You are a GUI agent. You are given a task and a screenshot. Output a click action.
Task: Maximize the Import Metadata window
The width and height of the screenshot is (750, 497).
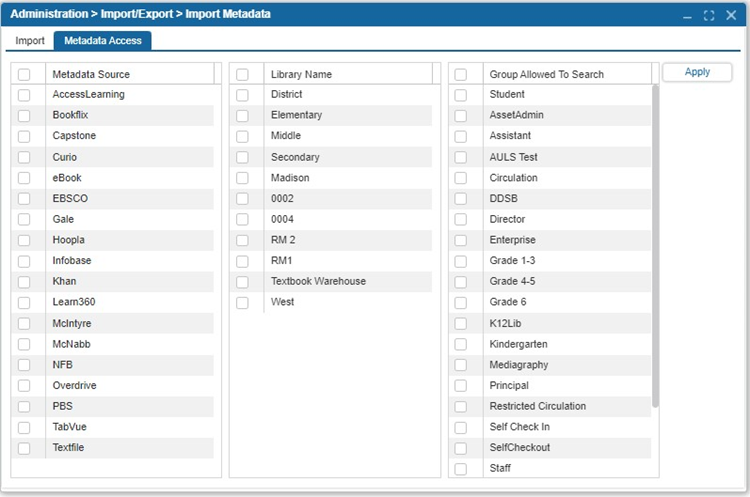(709, 15)
